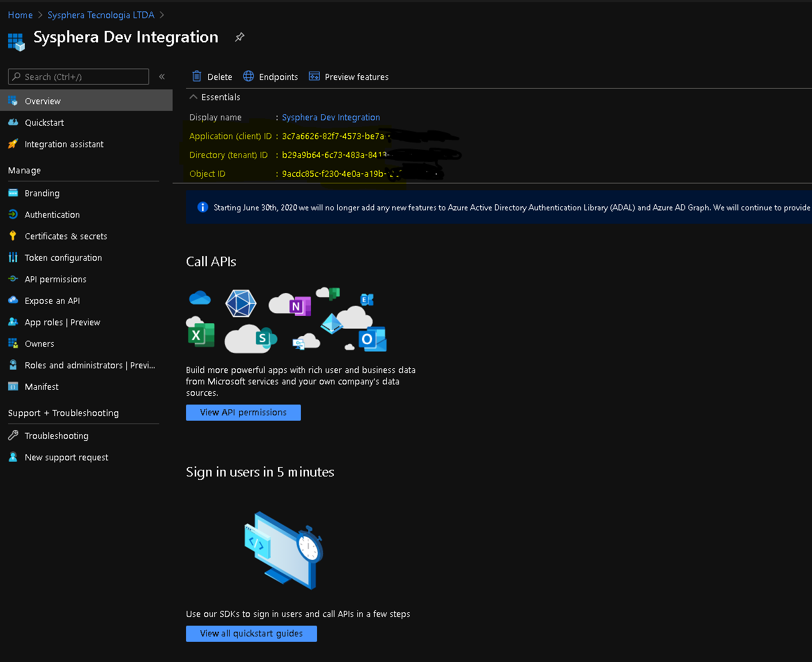Click the Authentication icon
Image resolution: width=812 pixels, height=662 pixels.
click(13, 214)
